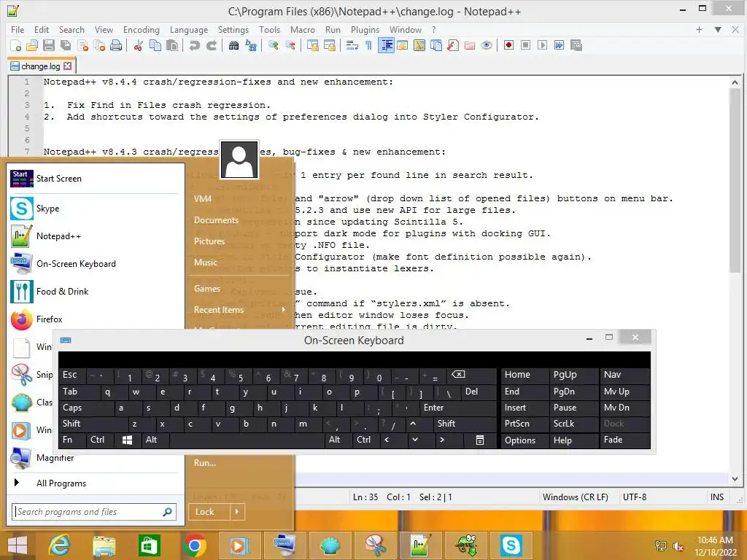Screen dimensions: 747x560
Task: Click the Save recorded macro icon
Action: tap(576, 46)
